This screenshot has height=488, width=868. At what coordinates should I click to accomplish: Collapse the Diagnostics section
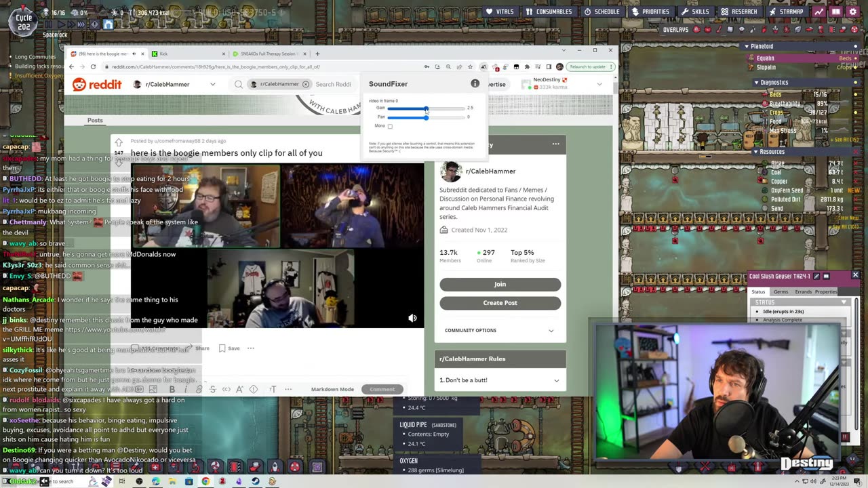tap(757, 82)
